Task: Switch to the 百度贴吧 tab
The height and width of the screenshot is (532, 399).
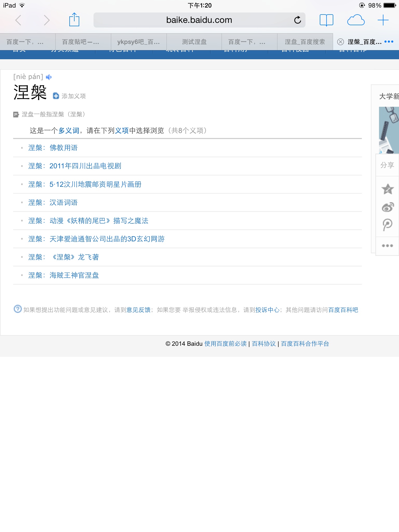Action: 81,42
